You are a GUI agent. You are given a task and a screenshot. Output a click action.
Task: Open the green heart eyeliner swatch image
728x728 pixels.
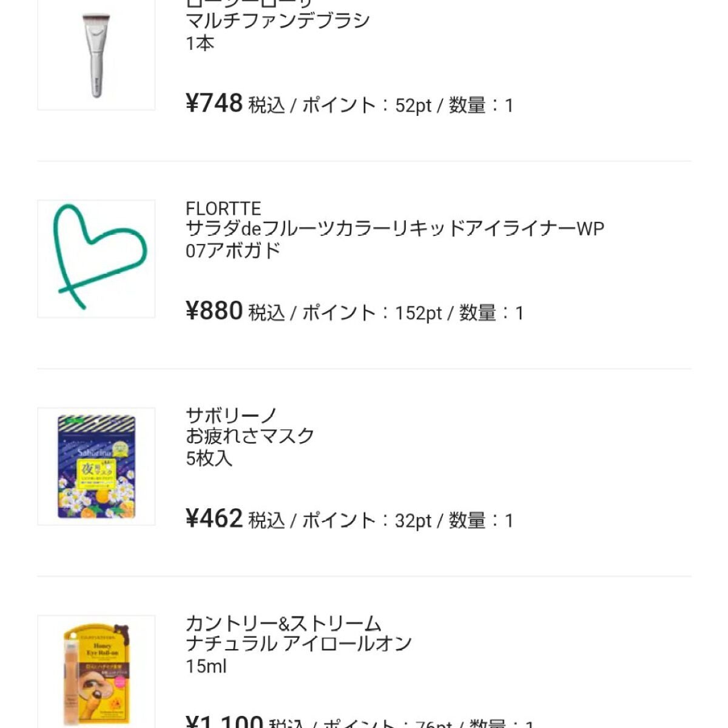(96, 258)
